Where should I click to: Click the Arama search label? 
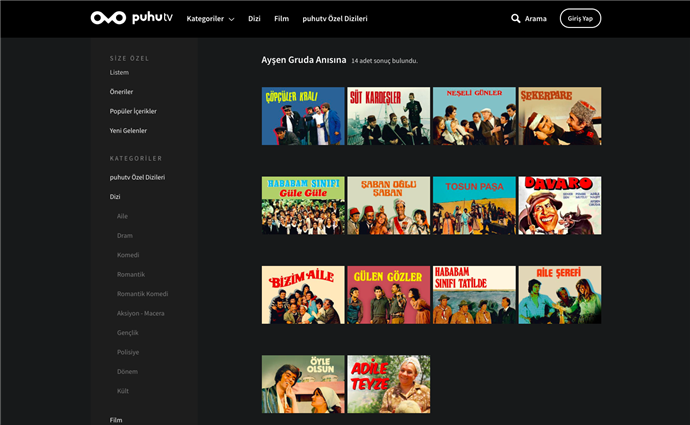pos(536,18)
